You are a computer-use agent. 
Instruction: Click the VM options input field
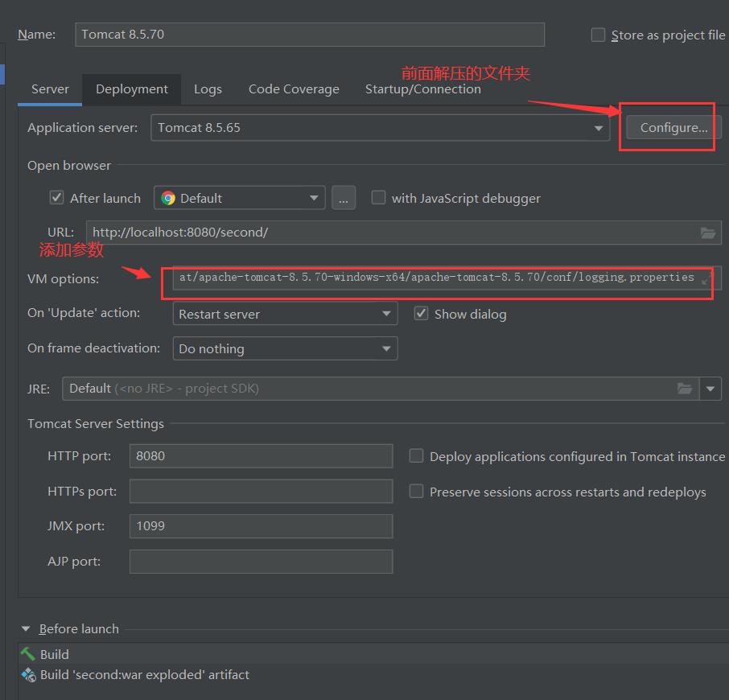point(447,279)
